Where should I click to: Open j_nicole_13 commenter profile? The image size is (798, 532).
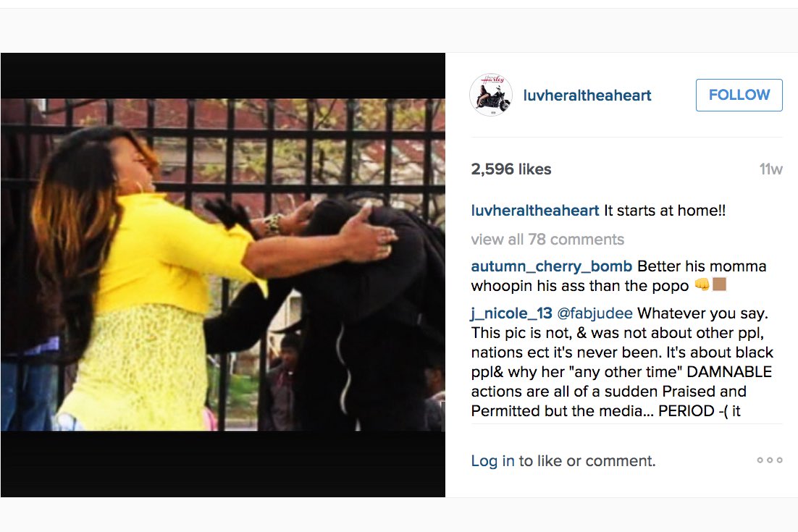tap(511, 313)
